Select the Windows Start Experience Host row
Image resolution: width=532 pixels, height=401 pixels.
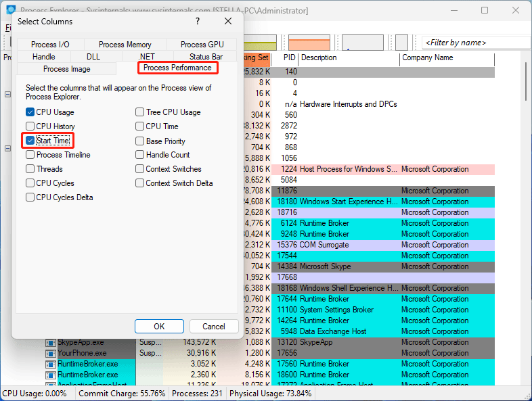coord(369,202)
